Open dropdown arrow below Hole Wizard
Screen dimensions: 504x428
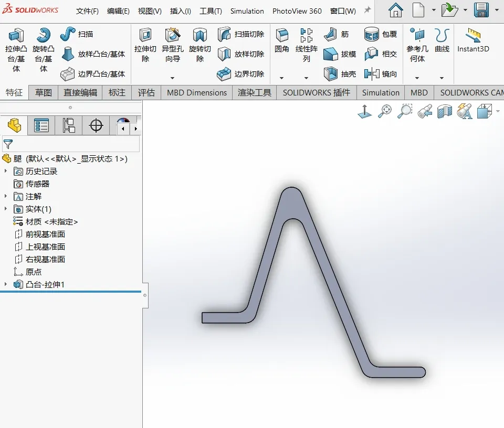pyautogui.click(x=172, y=78)
